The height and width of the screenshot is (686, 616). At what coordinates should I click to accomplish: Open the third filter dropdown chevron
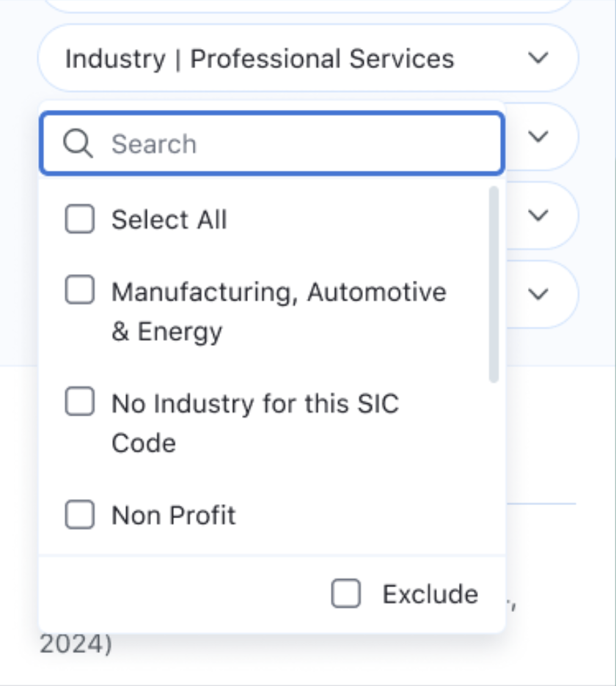click(539, 215)
